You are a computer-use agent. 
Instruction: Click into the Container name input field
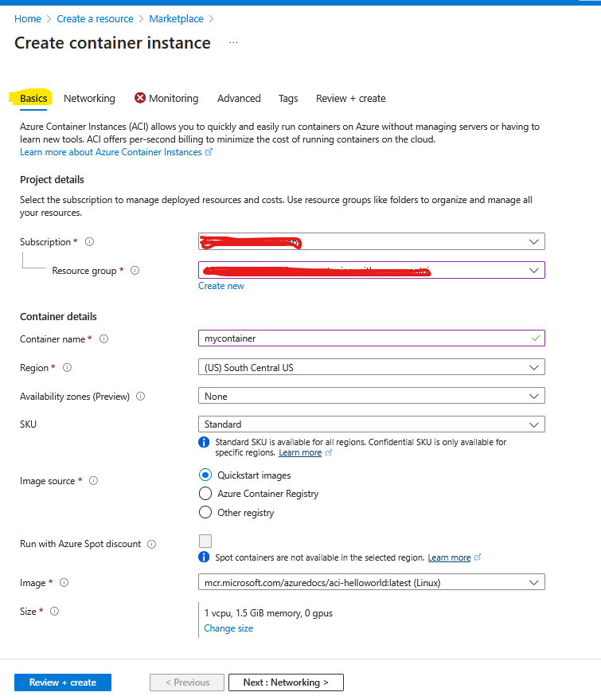[x=372, y=338]
